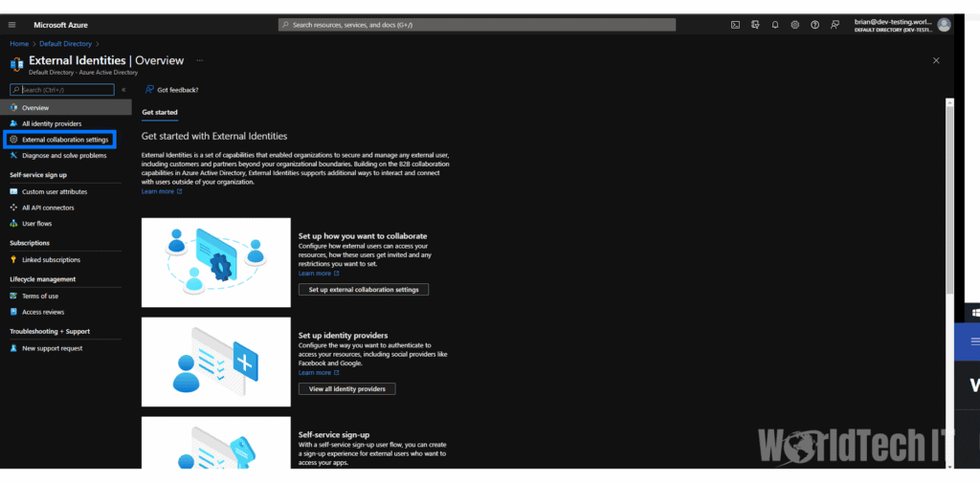Open the Azure portal hamburger menu
This screenshot has height=483, width=980.
coord(11,25)
